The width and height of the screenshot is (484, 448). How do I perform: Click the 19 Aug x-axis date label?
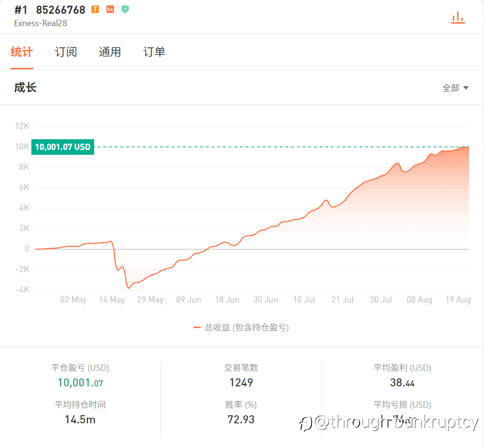458,300
